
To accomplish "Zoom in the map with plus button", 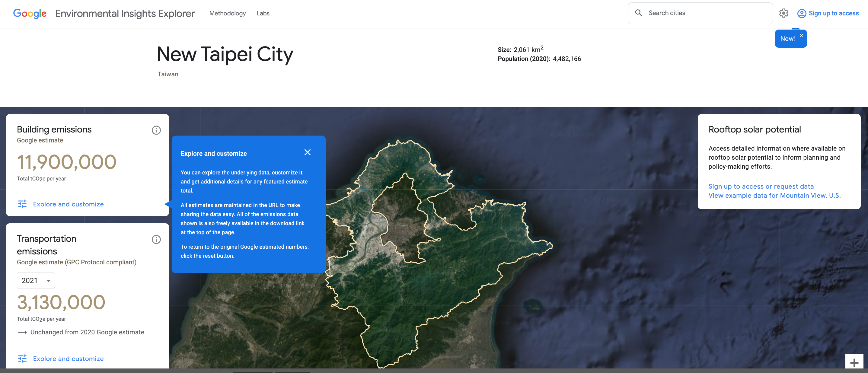I will click(854, 362).
